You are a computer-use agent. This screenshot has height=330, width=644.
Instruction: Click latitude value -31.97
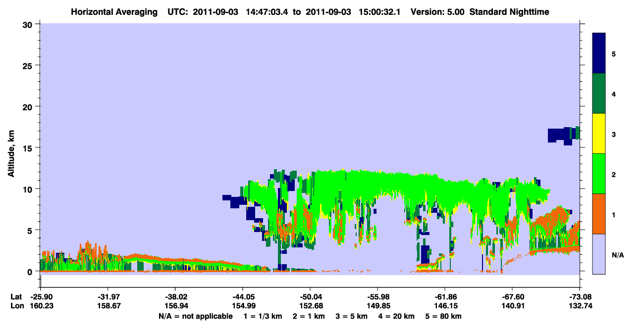point(107,296)
